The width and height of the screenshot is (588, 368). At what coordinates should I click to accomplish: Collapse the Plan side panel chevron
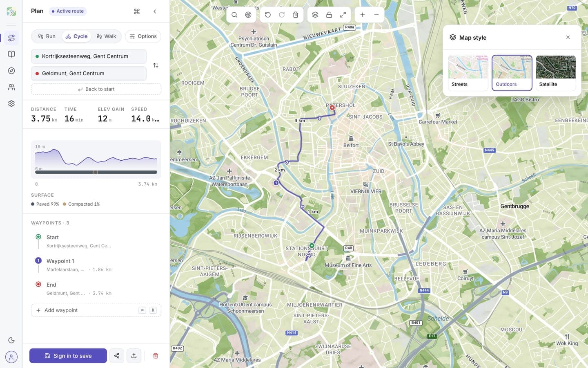[x=155, y=11]
